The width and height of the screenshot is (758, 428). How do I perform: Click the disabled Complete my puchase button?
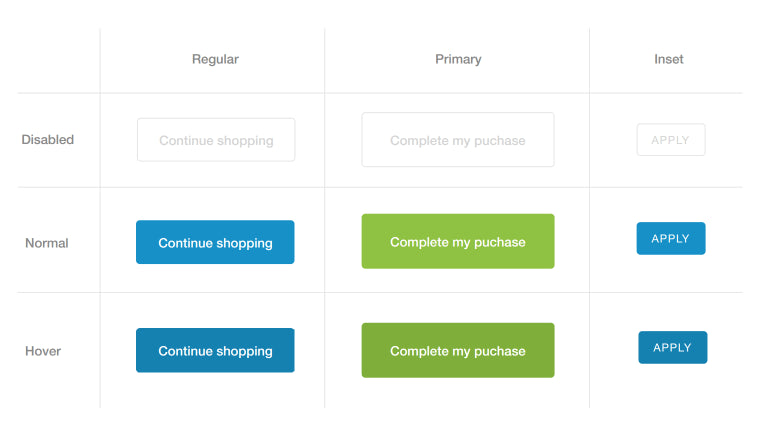pyautogui.click(x=458, y=140)
